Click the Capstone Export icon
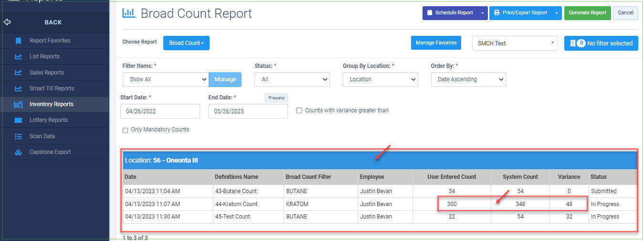 click(x=18, y=152)
